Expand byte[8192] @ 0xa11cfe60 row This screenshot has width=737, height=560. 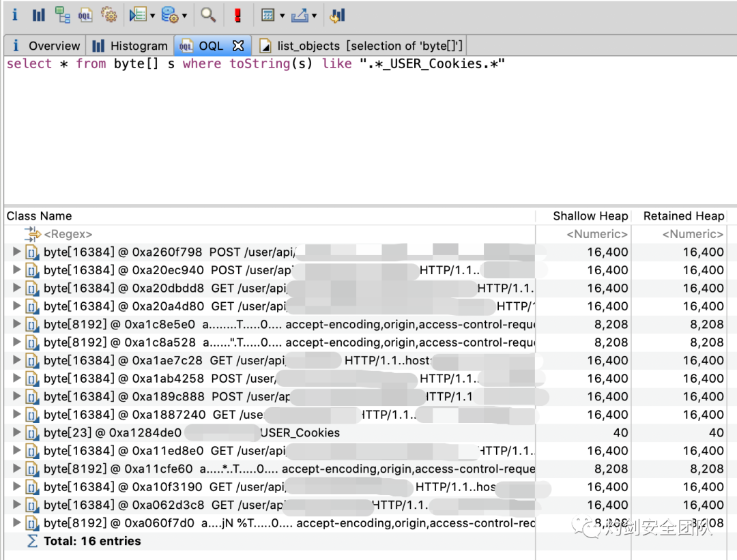pos(16,469)
